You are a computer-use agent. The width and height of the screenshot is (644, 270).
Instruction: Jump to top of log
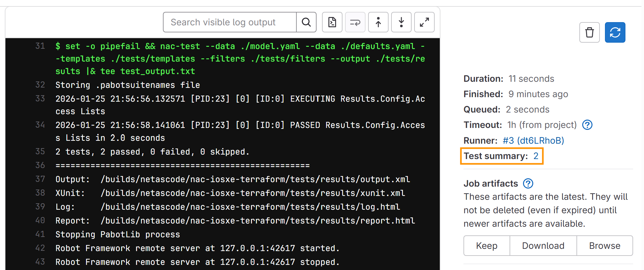(378, 22)
